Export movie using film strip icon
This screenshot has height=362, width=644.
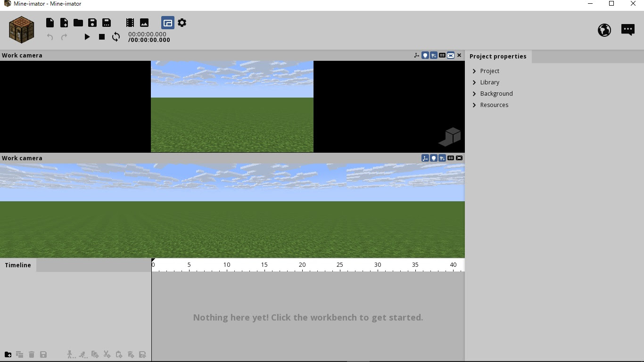point(130,23)
